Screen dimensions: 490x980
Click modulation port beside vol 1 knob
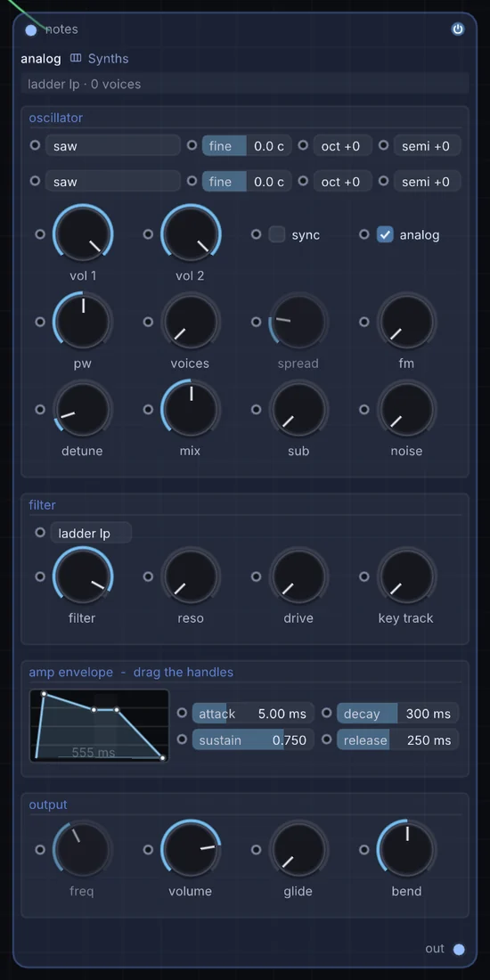41,234
